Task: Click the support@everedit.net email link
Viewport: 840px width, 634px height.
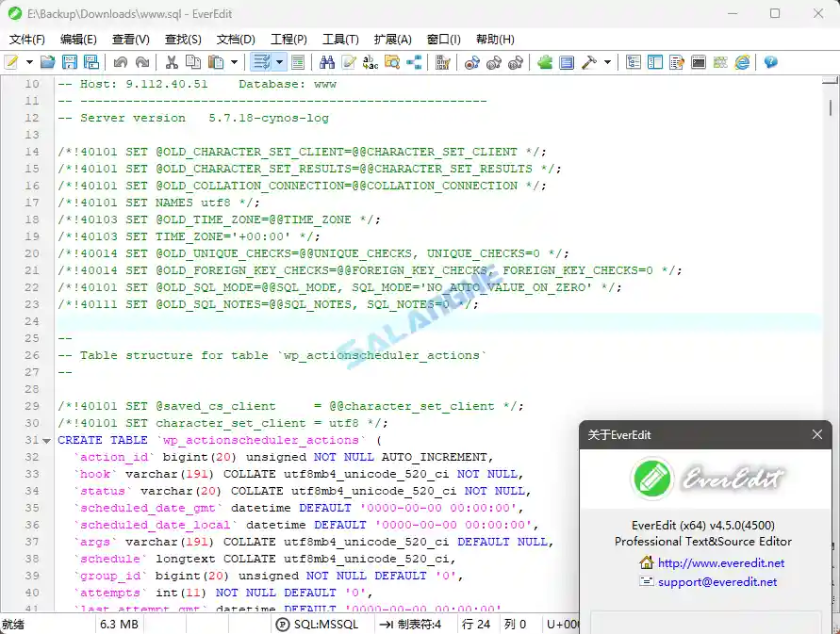Action: [x=717, y=581]
